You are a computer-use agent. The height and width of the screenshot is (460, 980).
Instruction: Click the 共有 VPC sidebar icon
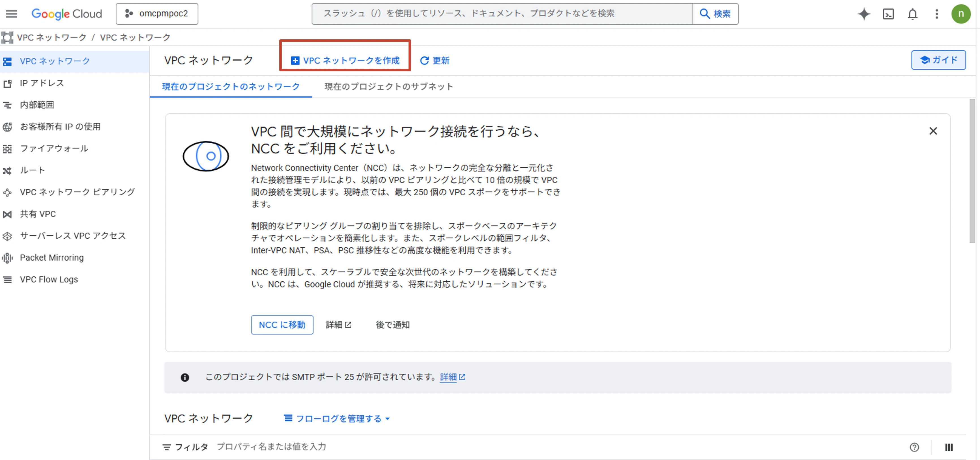click(7, 214)
